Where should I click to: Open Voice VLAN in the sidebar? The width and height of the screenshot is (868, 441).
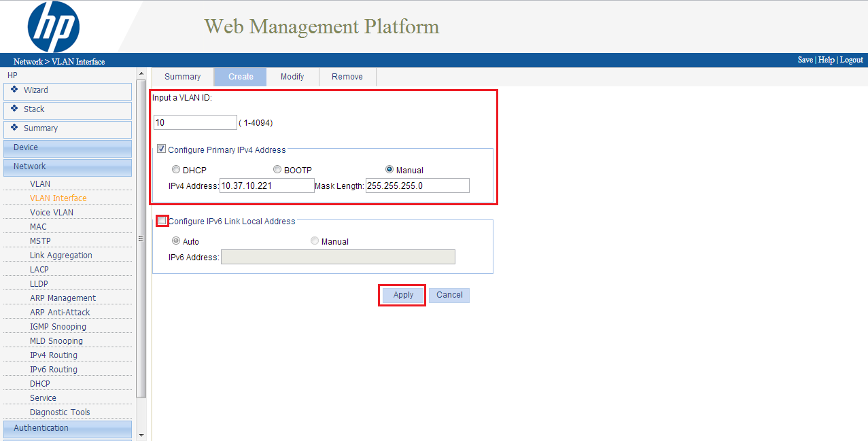(x=52, y=213)
